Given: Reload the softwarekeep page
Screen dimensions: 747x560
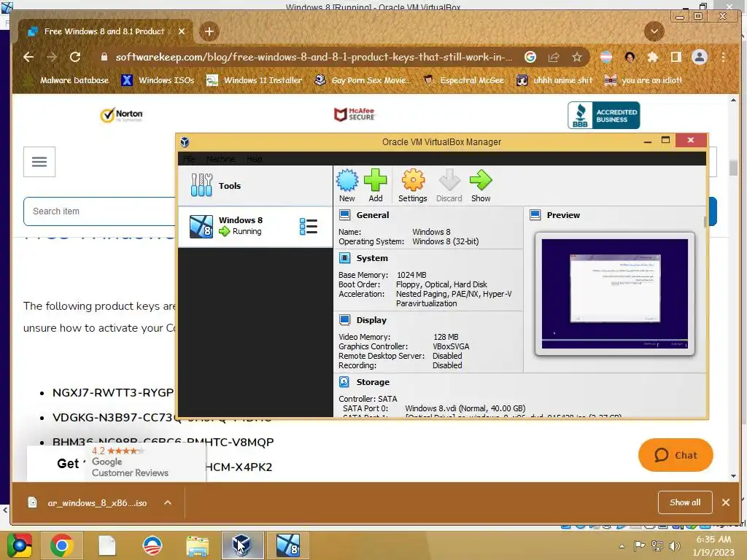Looking at the screenshot, I should pyautogui.click(x=75, y=57).
